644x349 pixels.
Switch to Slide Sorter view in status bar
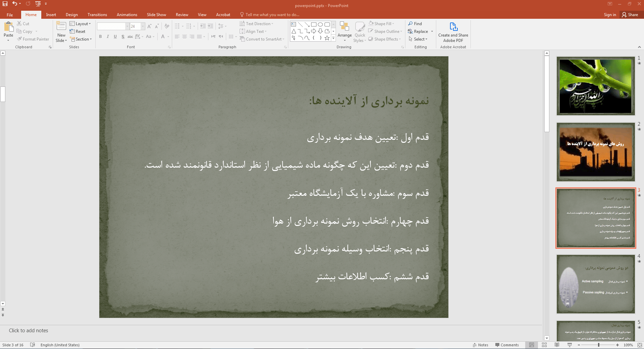pos(544,345)
